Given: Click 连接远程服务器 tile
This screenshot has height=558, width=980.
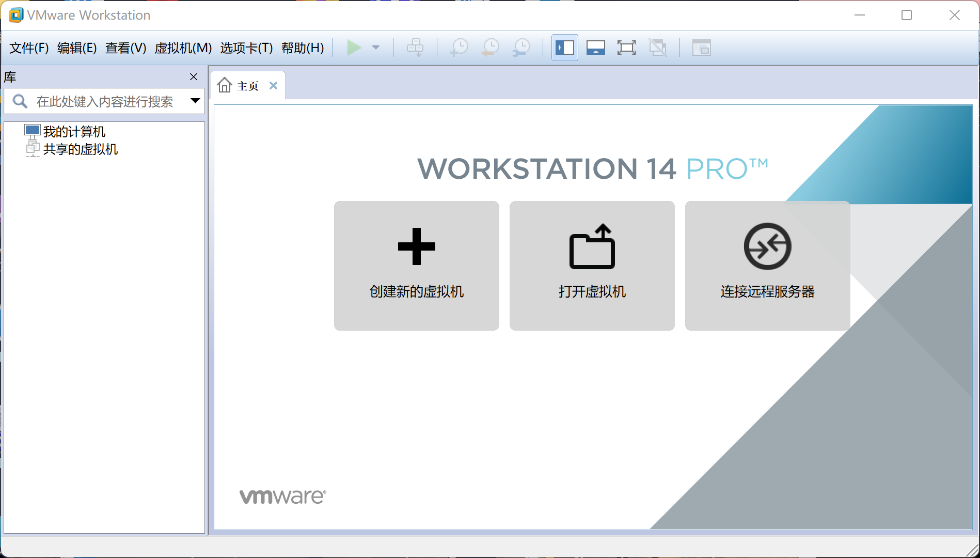Looking at the screenshot, I should pos(768,266).
